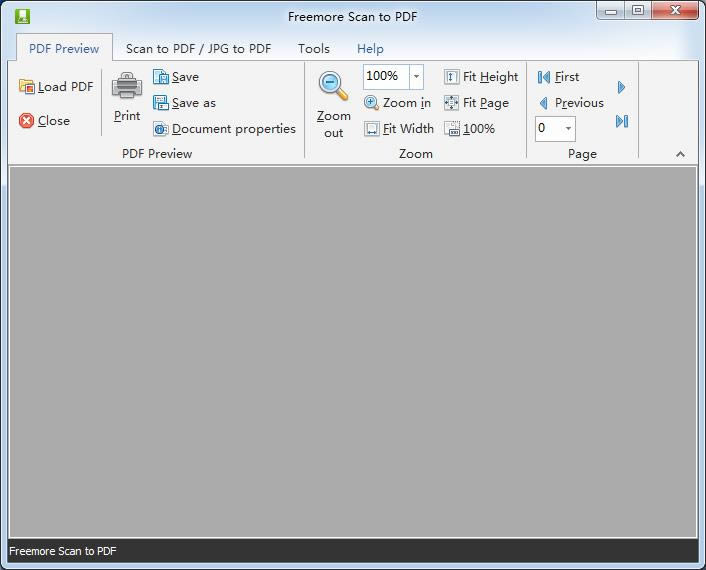
Task: Close the Freemore Scan to PDF window
Action: click(675, 10)
